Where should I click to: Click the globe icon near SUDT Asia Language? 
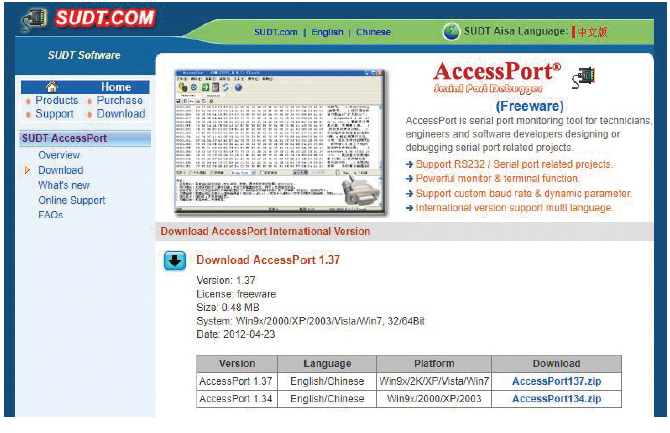(451, 32)
